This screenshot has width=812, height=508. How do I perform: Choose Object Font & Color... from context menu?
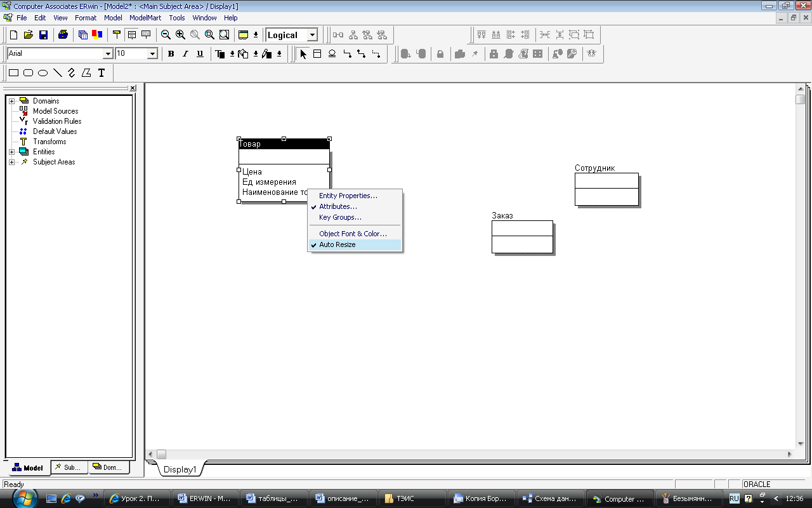[x=355, y=234]
